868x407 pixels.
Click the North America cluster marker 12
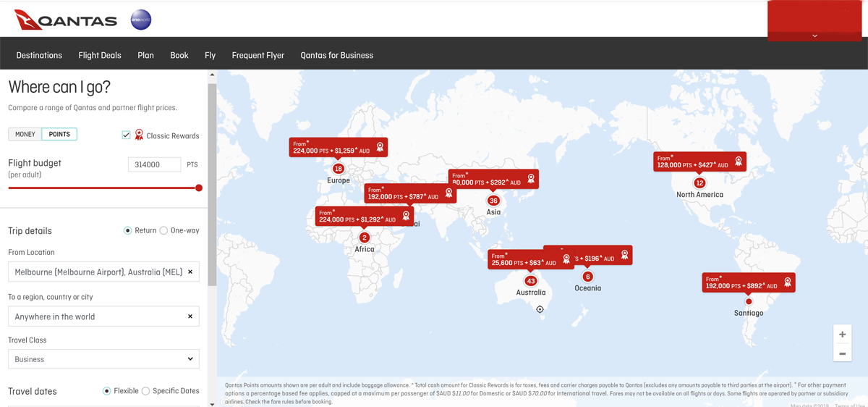[x=699, y=183]
